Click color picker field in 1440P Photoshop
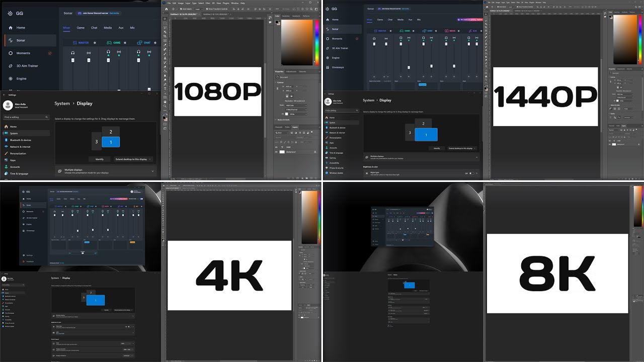 625,40
